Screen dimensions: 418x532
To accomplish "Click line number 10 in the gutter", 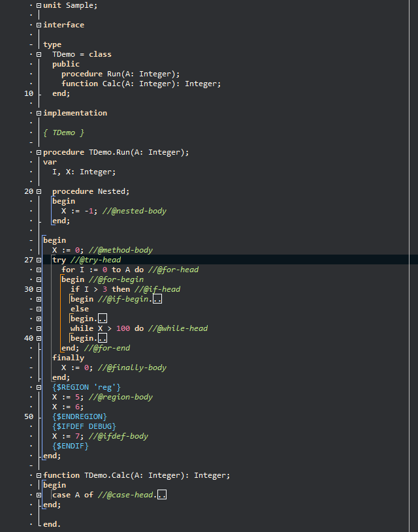I will click(x=29, y=93).
